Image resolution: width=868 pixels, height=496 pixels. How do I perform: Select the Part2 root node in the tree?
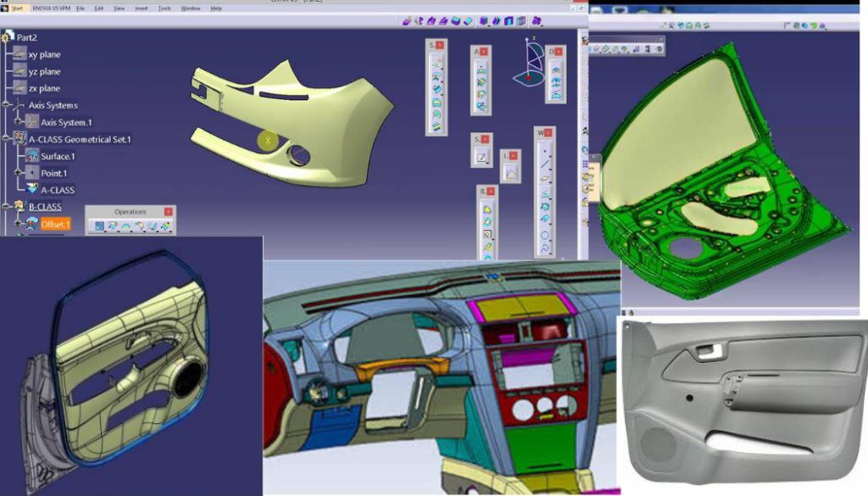pyautogui.click(x=26, y=37)
